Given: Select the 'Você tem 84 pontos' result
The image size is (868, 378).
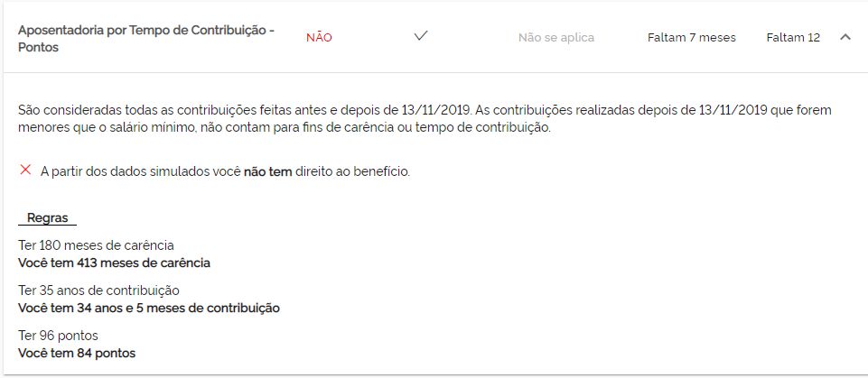Looking at the screenshot, I should 77,353.
